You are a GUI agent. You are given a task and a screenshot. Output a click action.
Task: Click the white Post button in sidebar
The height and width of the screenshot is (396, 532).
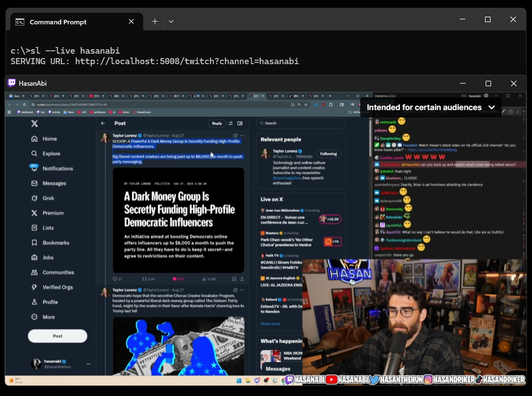click(x=57, y=336)
